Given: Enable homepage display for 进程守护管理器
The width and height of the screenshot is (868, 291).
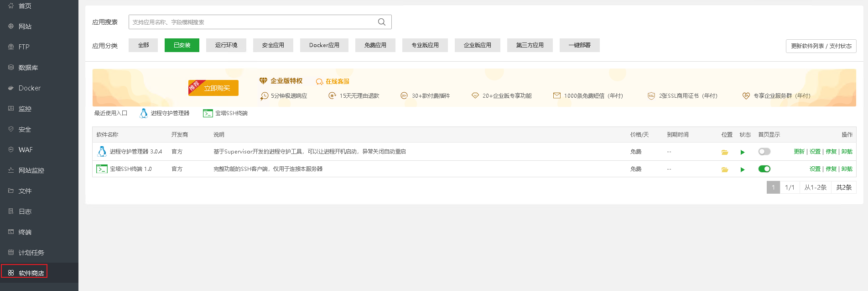Looking at the screenshot, I should [764, 152].
